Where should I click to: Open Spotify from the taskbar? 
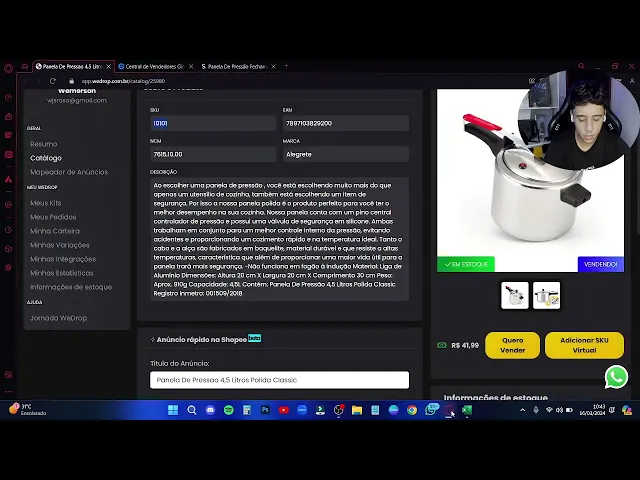coord(229,410)
